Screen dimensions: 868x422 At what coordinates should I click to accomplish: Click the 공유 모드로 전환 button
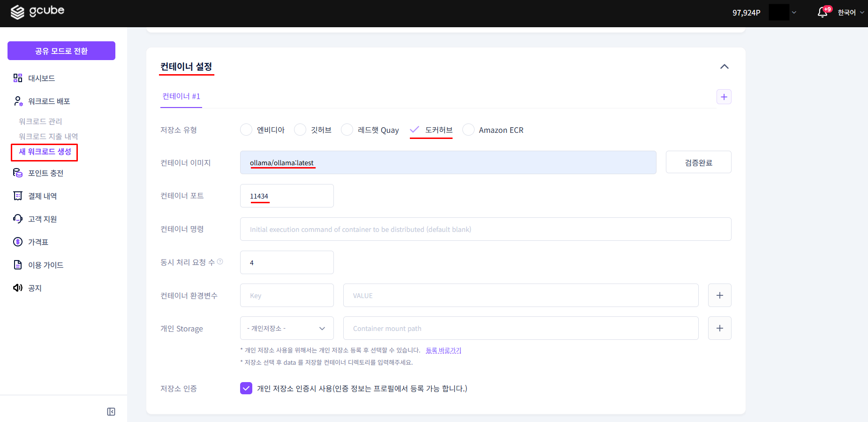[x=61, y=51]
